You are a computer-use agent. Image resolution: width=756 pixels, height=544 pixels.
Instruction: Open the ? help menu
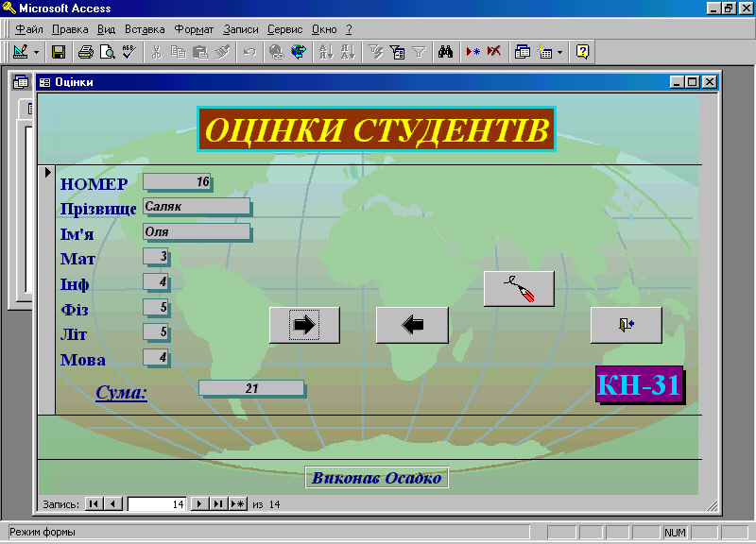click(349, 29)
